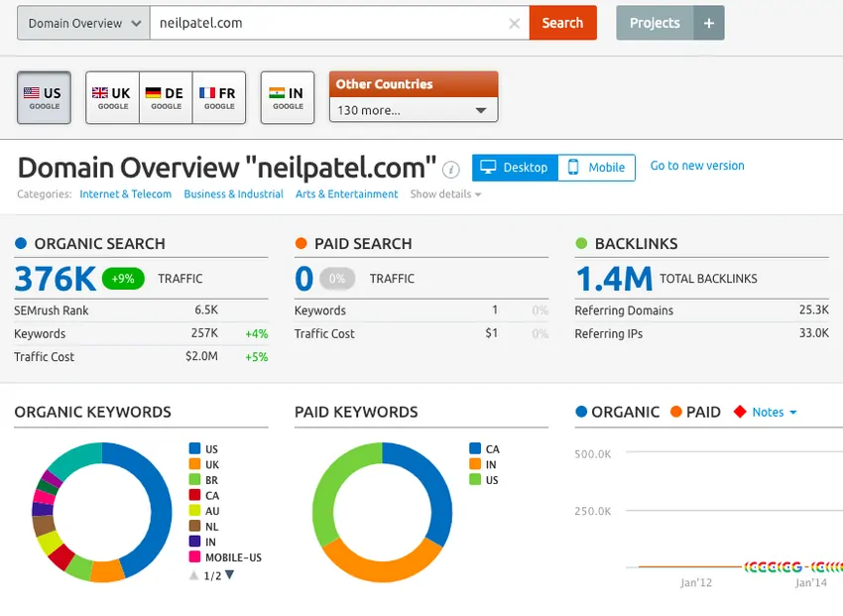The height and width of the screenshot is (616, 843).
Task: Click the US color swatch in Organic Keywords legend
Action: coord(194,448)
